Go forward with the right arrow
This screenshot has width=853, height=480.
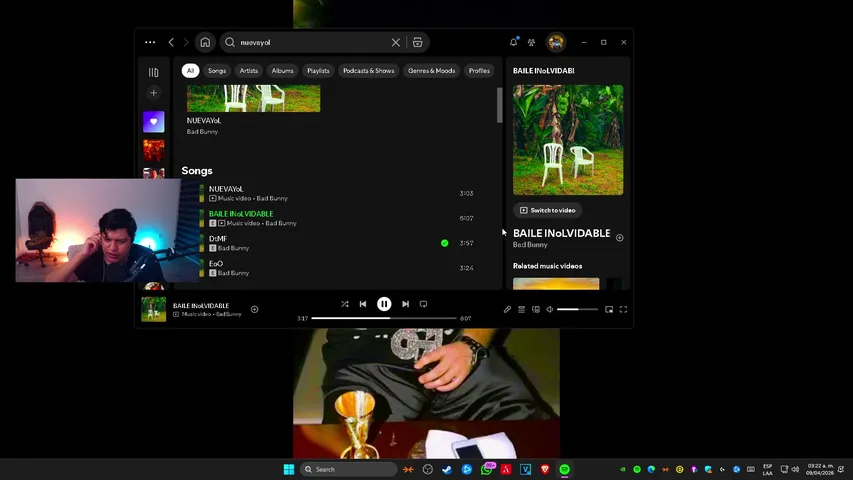pyautogui.click(x=186, y=42)
